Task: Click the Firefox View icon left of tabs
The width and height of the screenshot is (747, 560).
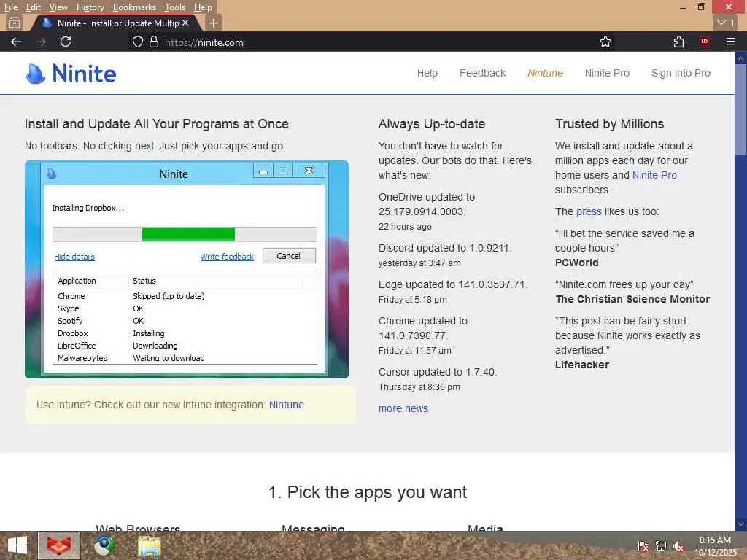Action: pos(15,23)
